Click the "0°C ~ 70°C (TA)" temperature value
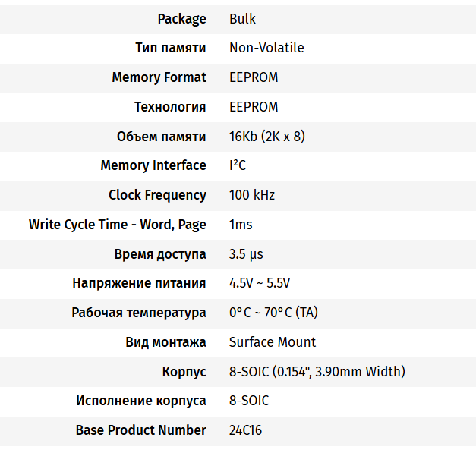The width and height of the screenshot is (476, 450). (273, 313)
